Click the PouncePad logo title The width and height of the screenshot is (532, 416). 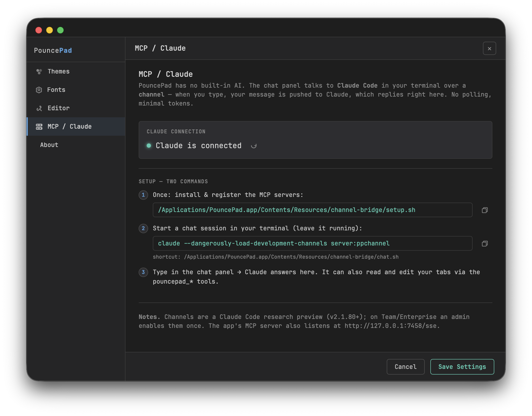53,50
